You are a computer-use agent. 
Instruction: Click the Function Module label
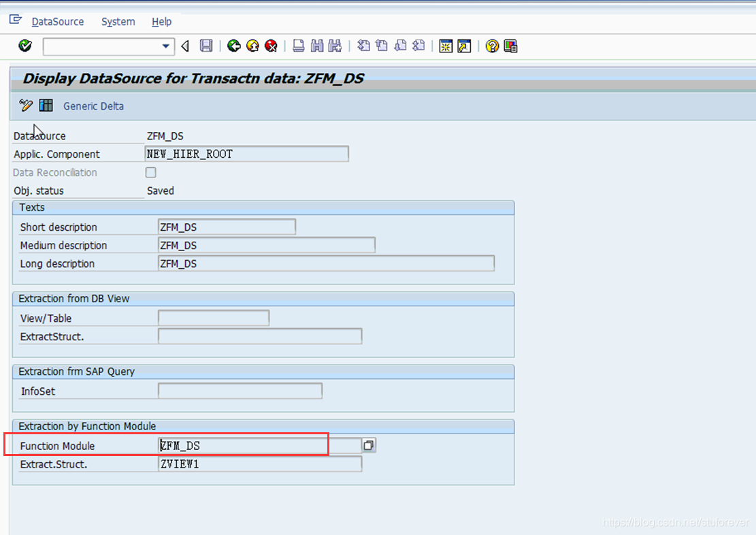pos(57,447)
